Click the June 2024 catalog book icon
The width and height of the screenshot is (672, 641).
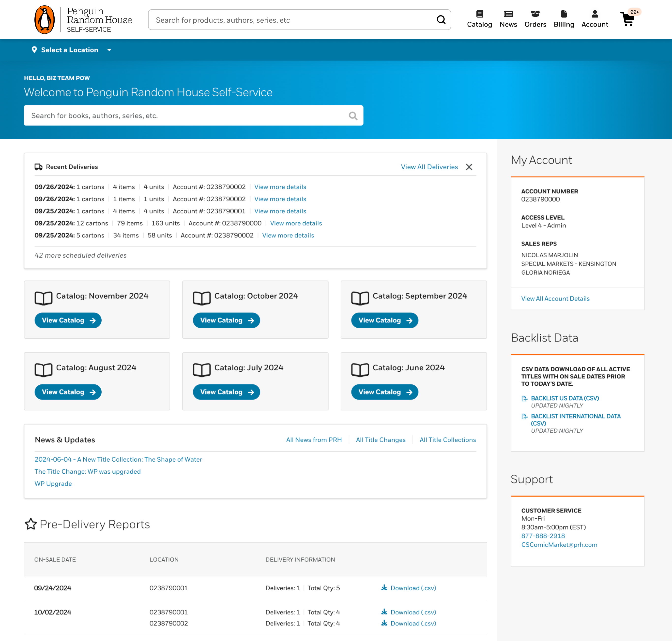click(360, 370)
